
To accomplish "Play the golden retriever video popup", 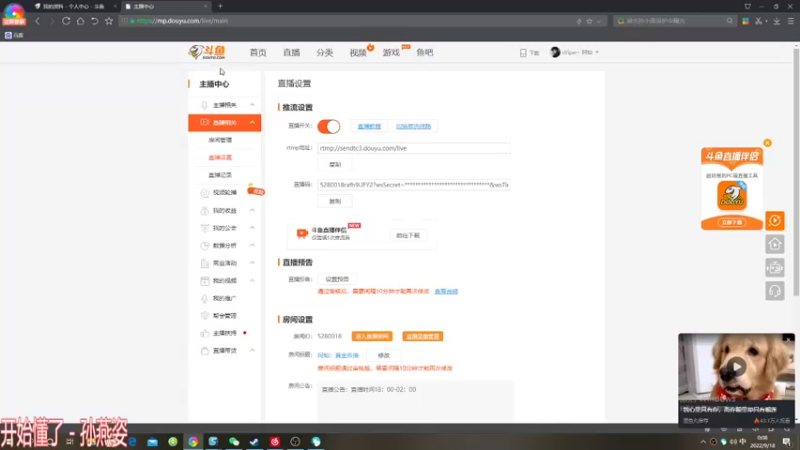I will (736, 367).
